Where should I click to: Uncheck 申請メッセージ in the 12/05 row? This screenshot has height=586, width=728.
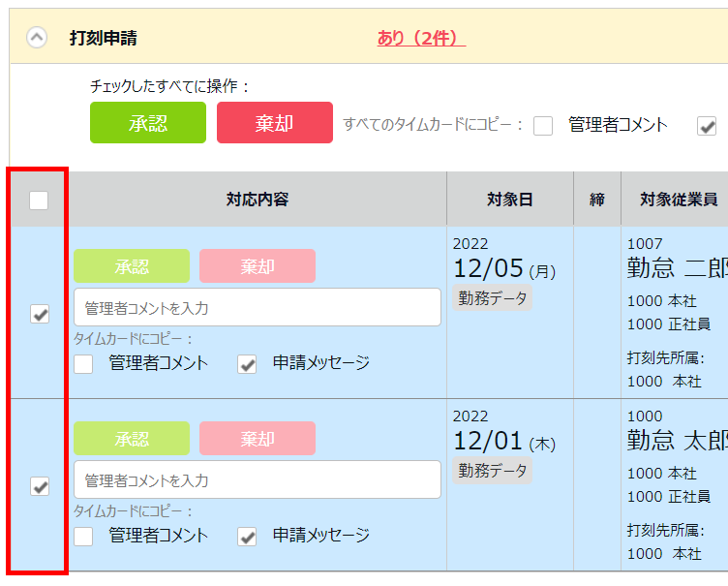[x=248, y=364]
